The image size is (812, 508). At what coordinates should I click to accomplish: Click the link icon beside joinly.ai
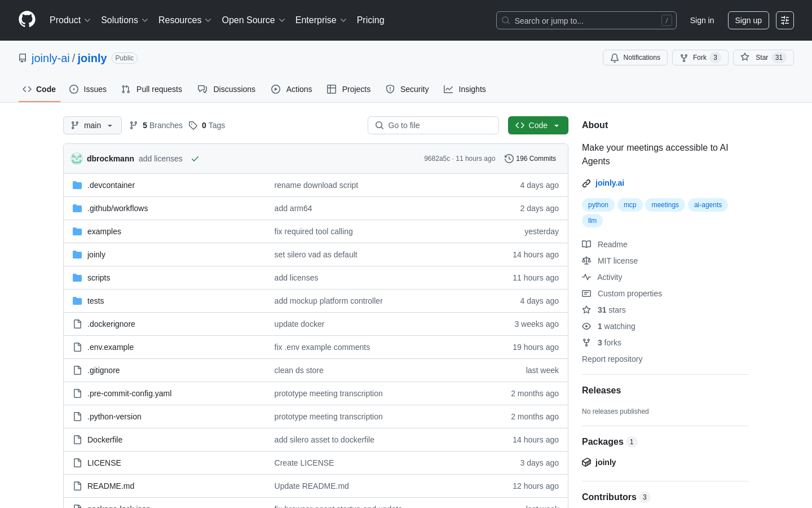coord(586,183)
